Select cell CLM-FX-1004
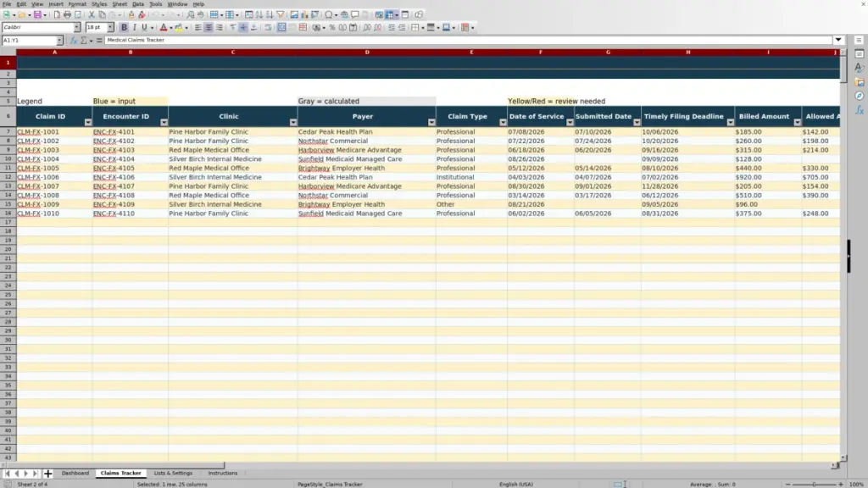 [54, 158]
